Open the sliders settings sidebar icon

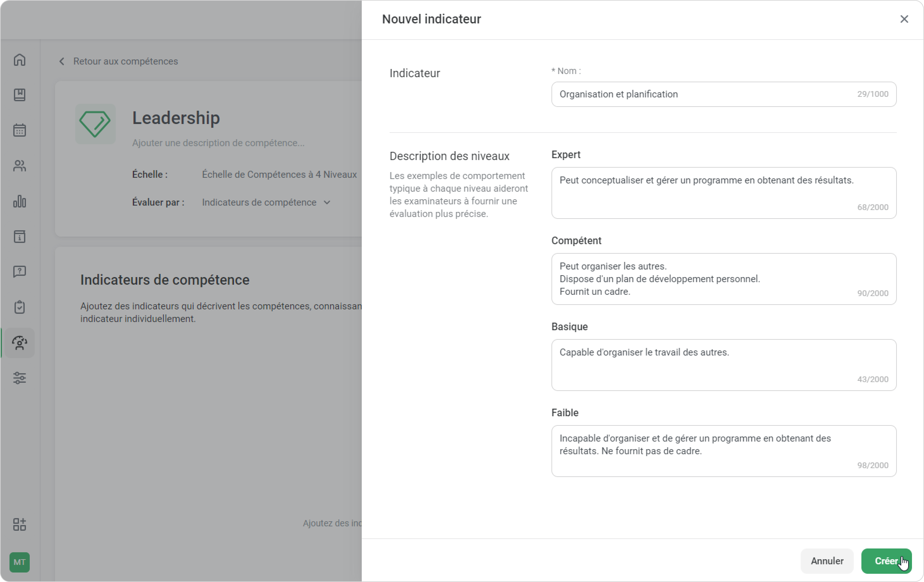20,378
